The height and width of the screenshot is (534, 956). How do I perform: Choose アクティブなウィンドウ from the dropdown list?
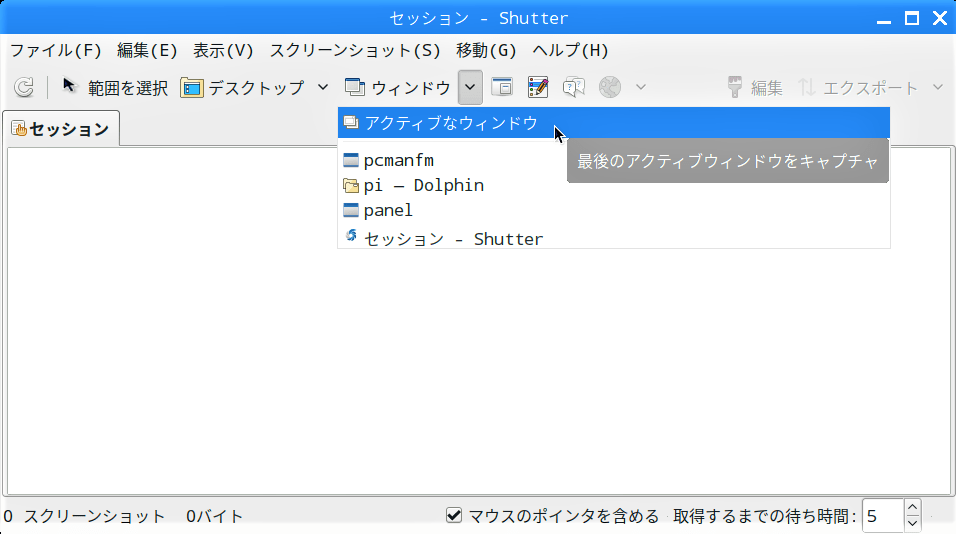(614, 123)
